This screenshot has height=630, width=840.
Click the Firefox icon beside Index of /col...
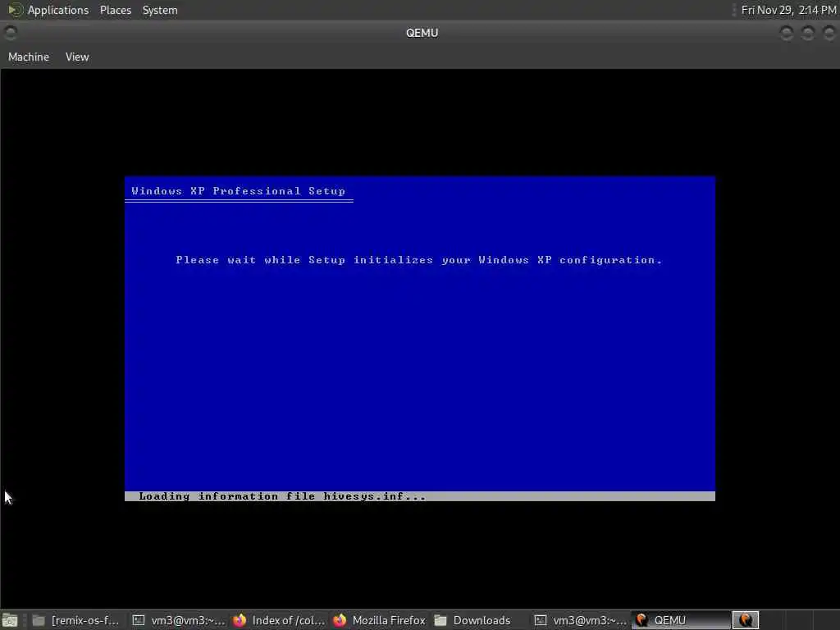pyautogui.click(x=240, y=620)
